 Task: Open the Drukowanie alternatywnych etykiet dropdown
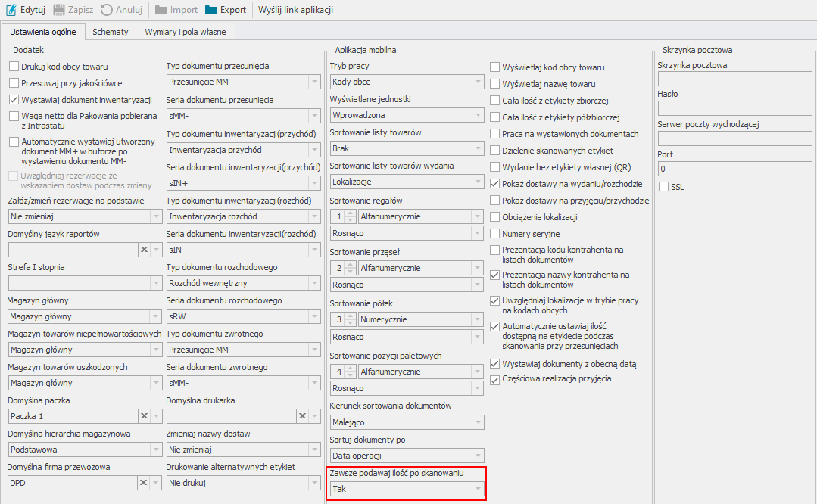pyautogui.click(x=314, y=483)
